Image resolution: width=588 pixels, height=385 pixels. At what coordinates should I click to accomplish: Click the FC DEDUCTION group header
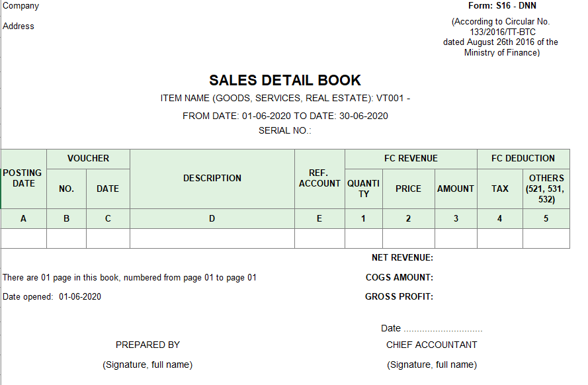pos(523,159)
